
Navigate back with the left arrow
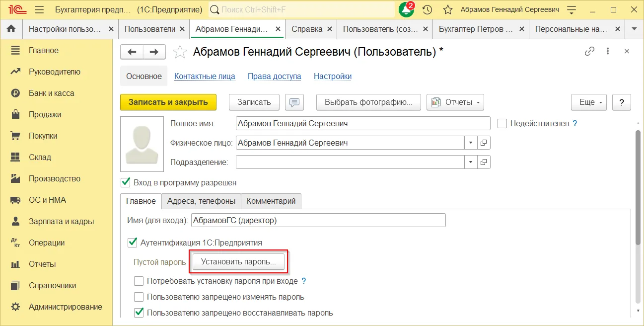tap(132, 52)
